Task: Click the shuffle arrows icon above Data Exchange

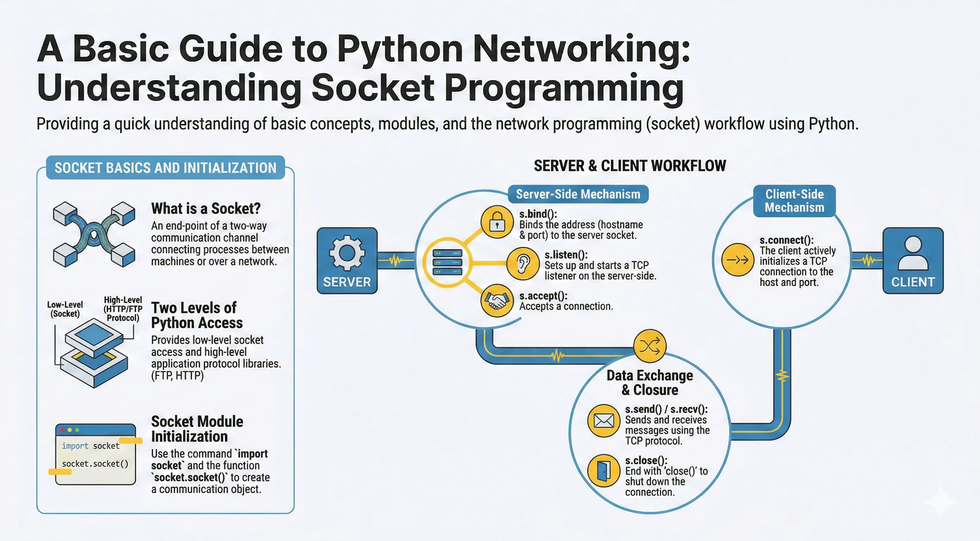Action: coord(650,346)
